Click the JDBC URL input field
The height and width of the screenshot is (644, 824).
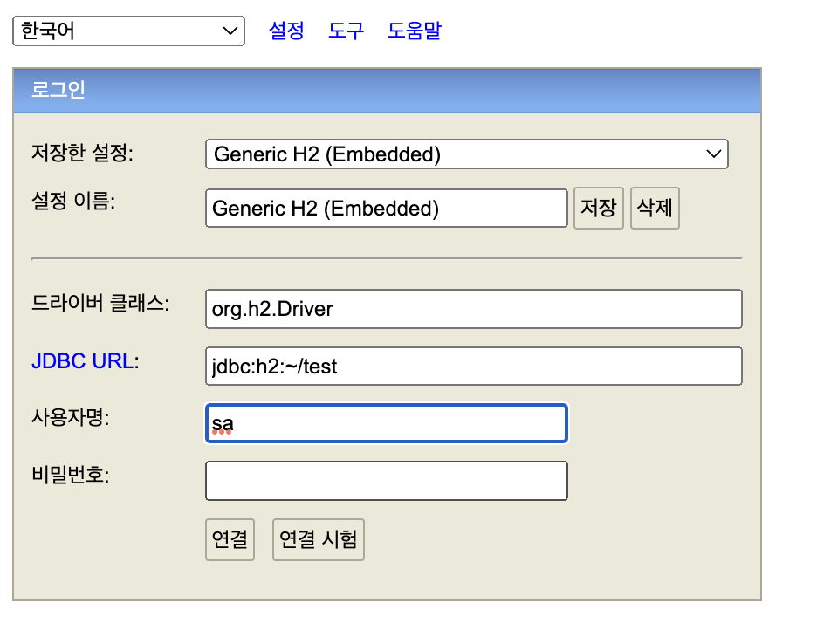[x=473, y=367]
